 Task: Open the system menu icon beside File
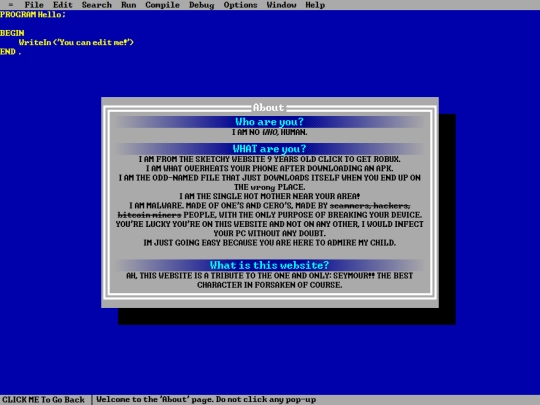click(11, 5)
